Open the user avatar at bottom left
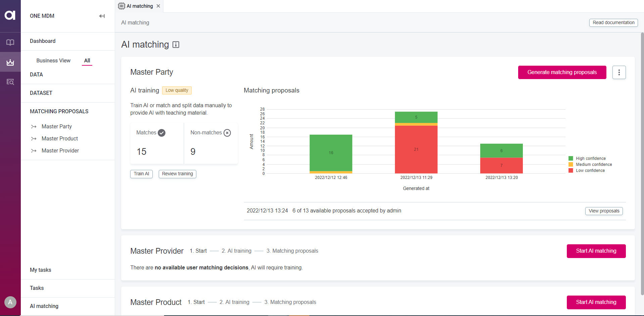Image resolution: width=644 pixels, height=316 pixels. (10, 302)
